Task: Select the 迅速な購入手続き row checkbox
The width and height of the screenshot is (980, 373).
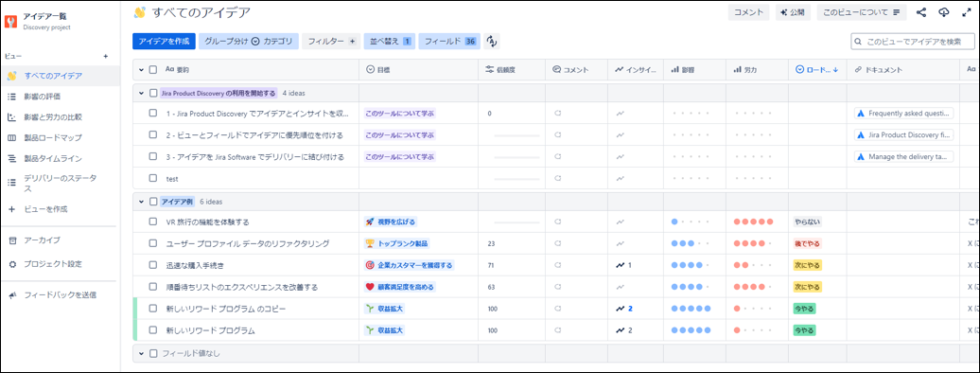Action: [153, 265]
